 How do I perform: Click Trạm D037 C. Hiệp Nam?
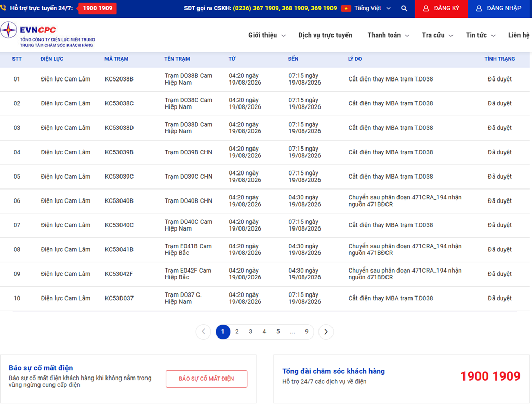click(x=183, y=299)
